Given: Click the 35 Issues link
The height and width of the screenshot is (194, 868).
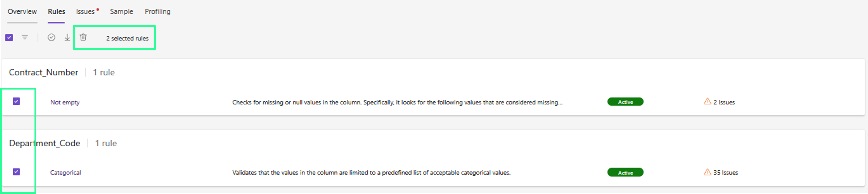Looking at the screenshot, I should click(x=726, y=173).
